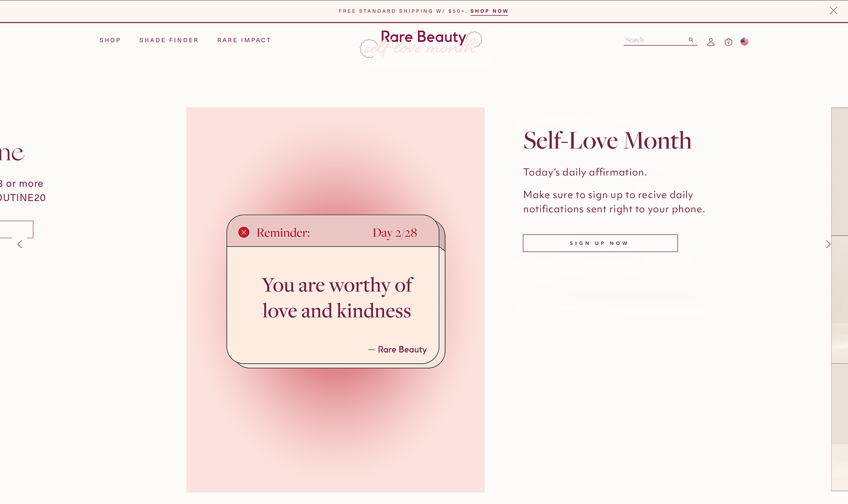Viewport: 848px width, 504px height.
Task: Click the US flag region selector
Action: click(744, 41)
